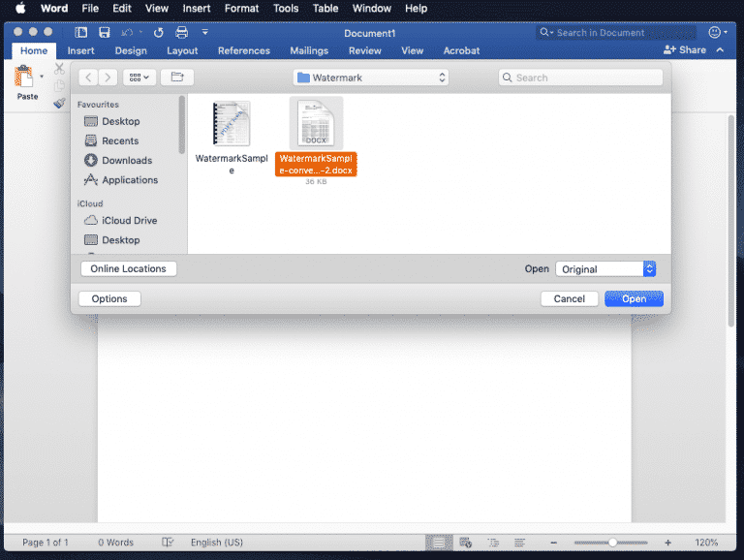Click English (US) language status
Viewport: 744px width, 560px height.
(x=217, y=543)
